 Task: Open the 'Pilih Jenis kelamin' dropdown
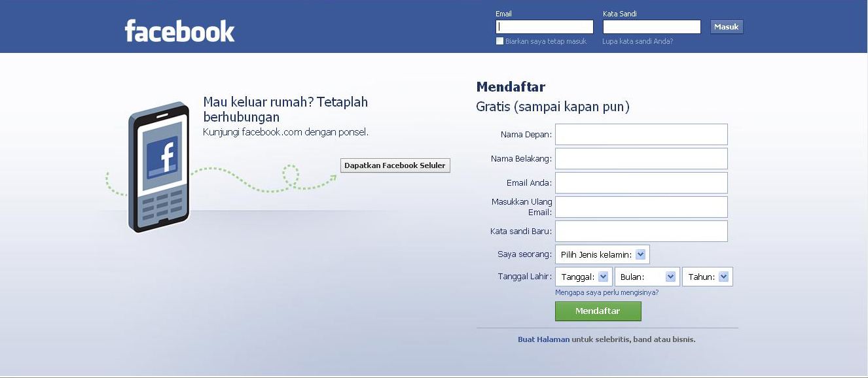[x=602, y=255]
